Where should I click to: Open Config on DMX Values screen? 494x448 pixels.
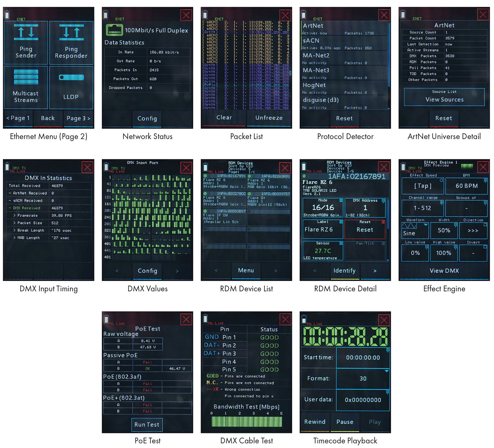pos(147,271)
